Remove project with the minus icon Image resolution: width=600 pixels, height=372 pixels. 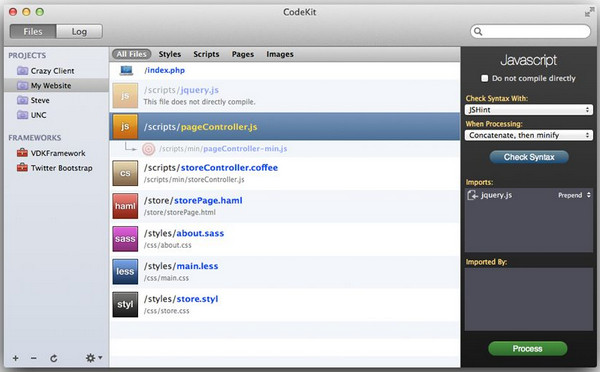pyautogui.click(x=34, y=358)
